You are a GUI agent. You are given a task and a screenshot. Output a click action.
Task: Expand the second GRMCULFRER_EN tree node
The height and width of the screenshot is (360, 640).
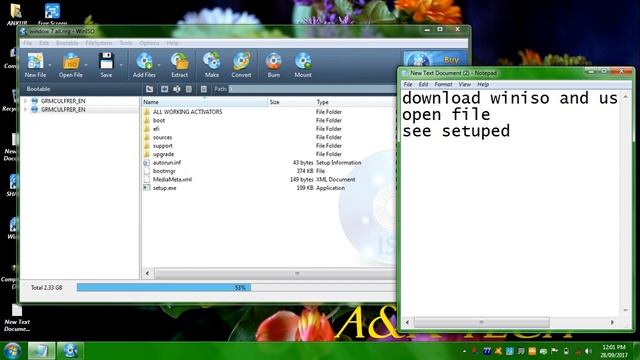[x=25, y=109]
